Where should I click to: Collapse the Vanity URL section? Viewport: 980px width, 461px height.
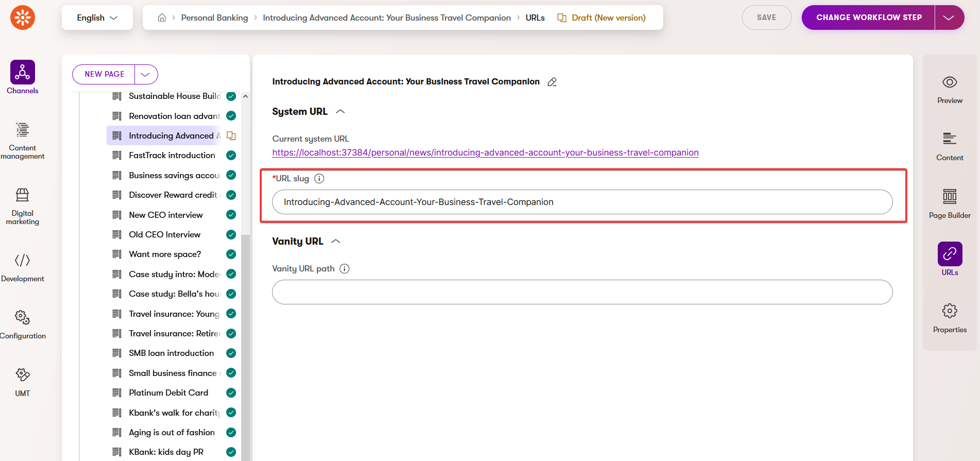coord(336,242)
